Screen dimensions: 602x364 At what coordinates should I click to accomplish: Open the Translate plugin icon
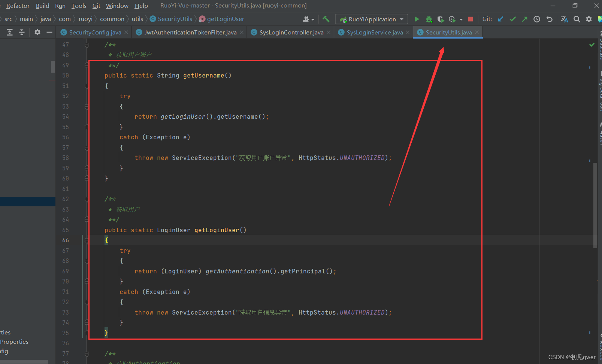point(564,19)
